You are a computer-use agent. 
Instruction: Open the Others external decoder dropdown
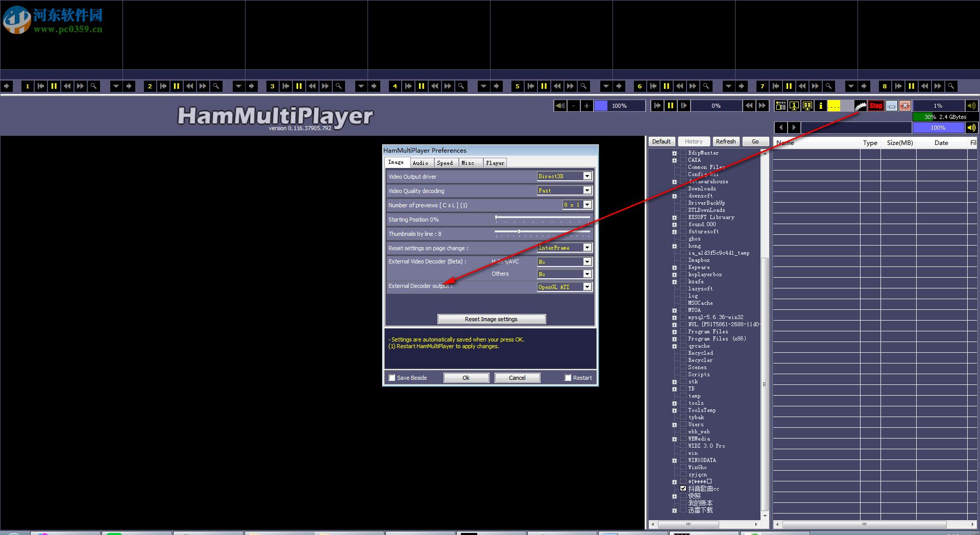(x=587, y=274)
